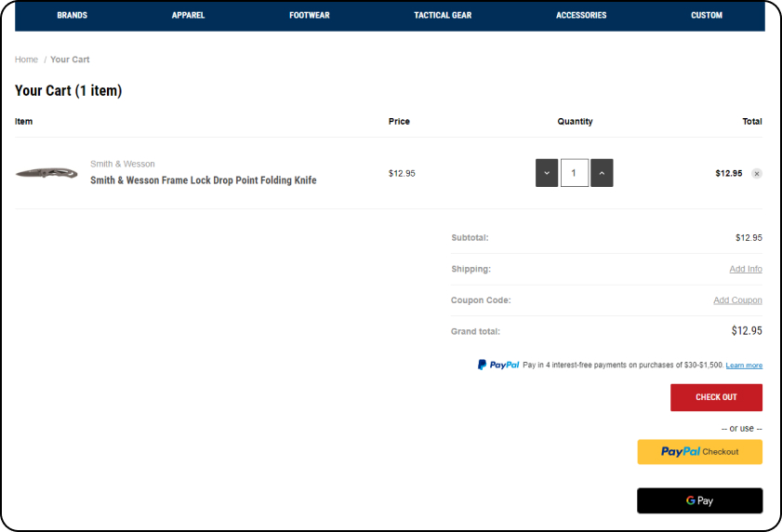Decrease knife quantity with down arrow

tap(547, 173)
